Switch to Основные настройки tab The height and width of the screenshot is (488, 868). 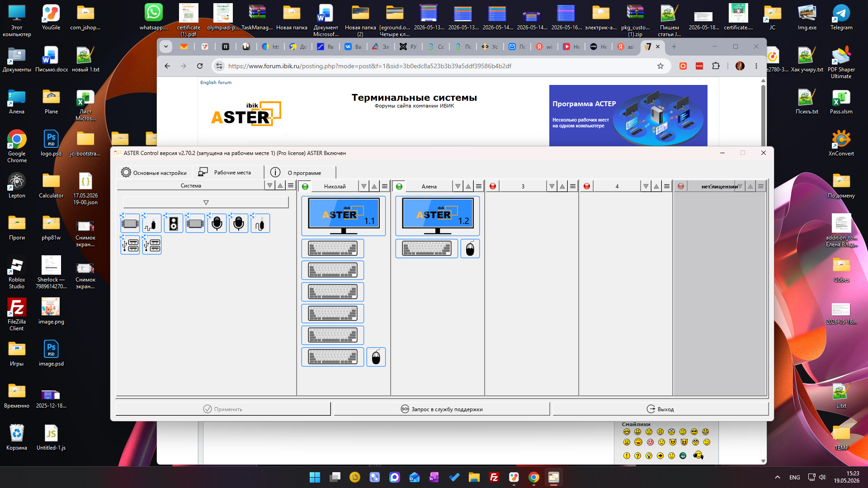pyautogui.click(x=154, y=173)
